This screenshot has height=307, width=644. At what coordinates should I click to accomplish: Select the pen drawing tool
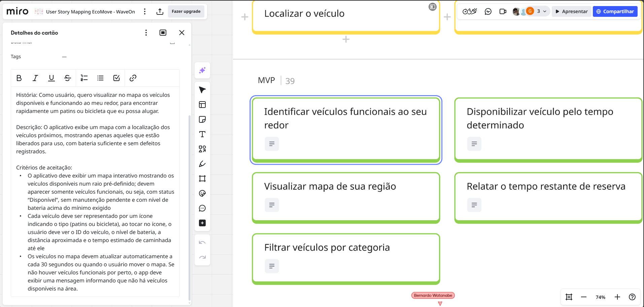pyautogui.click(x=202, y=164)
